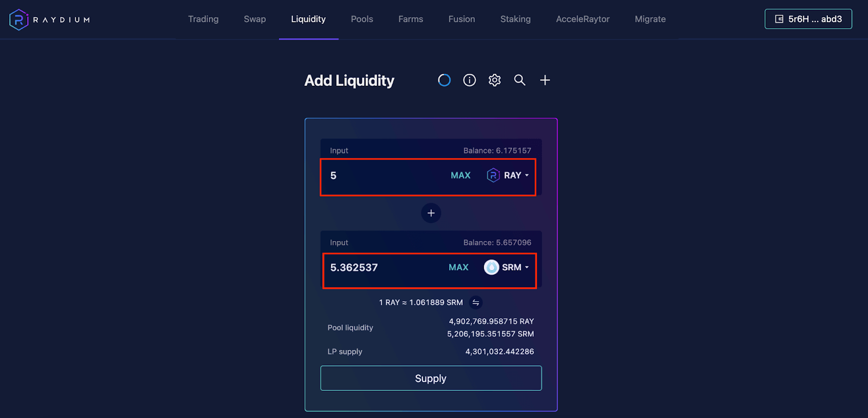Screen dimensions: 868x418
Task: Toggle the RAY/SRM price direction
Action: (476, 302)
